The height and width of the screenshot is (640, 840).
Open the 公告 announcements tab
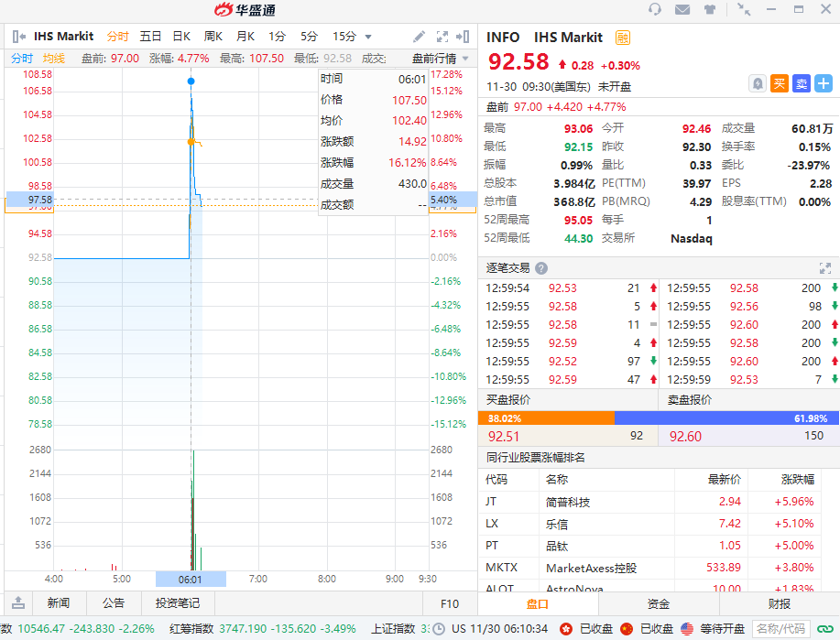click(114, 603)
